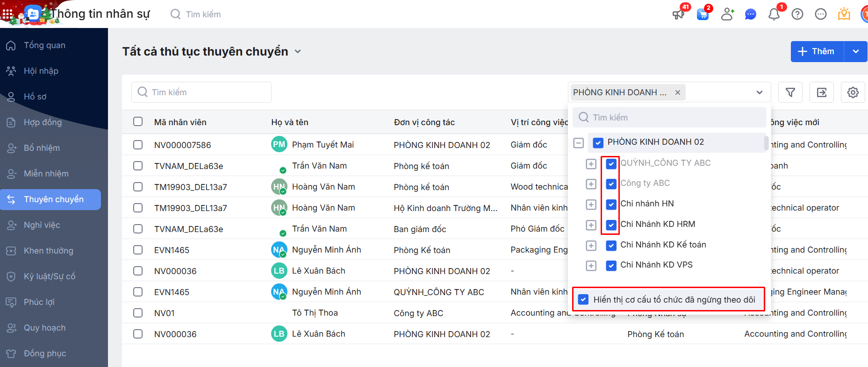The image size is (868, 367).
Task: Expand the Chi nhánh HN tree node
Action: click(x=591, y=205)
